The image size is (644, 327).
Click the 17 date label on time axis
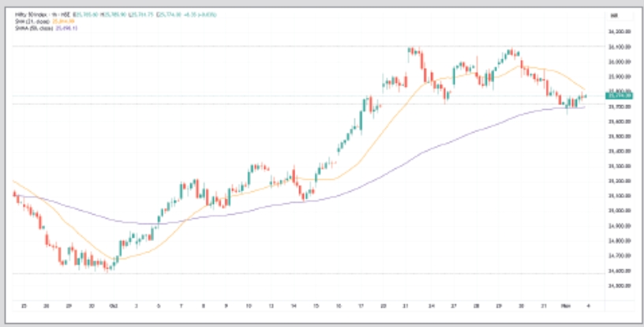(x=361, y=305)
